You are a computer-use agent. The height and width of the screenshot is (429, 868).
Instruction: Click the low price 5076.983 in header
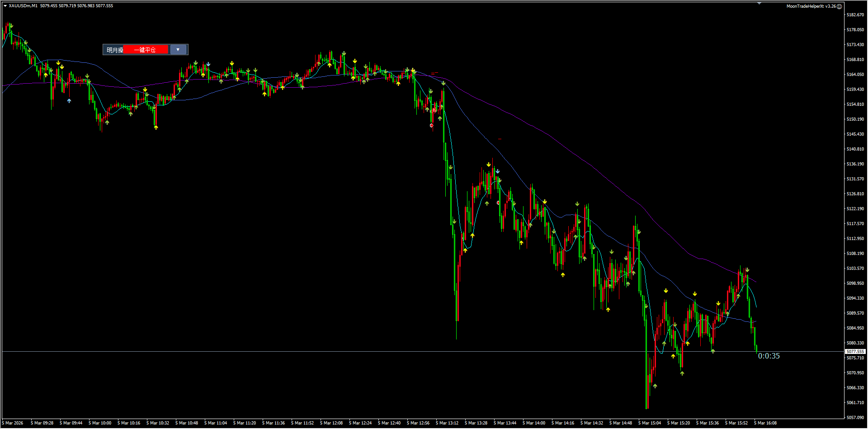click(86, 6)
